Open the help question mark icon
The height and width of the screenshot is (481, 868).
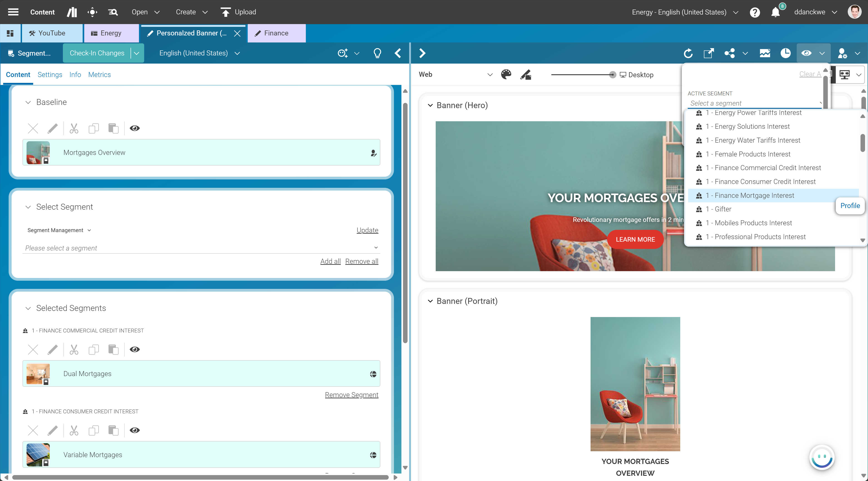755,12
